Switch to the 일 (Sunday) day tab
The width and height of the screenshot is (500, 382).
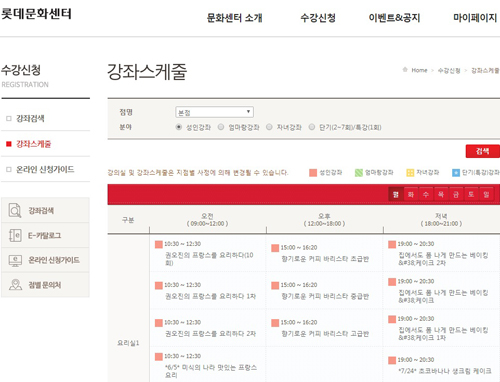point(486,194)
